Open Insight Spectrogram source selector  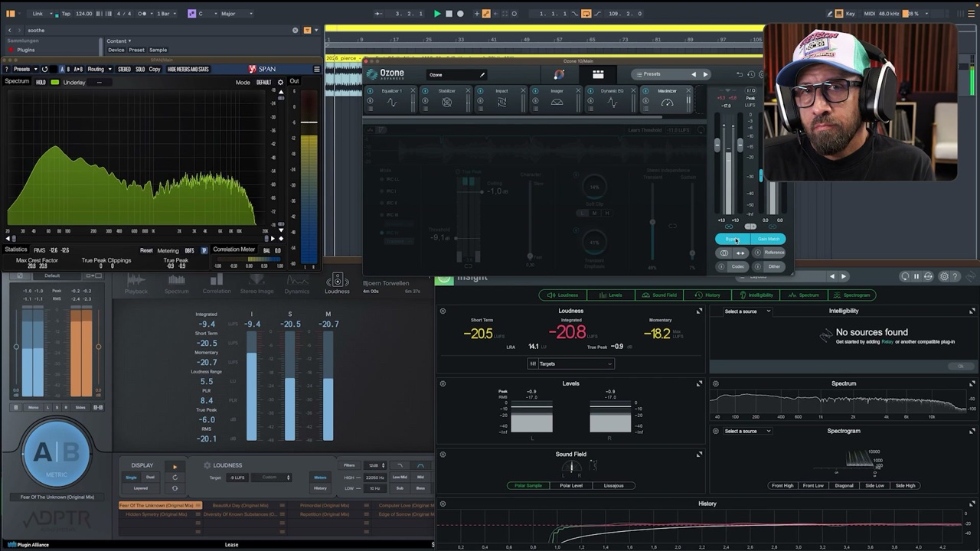[x=746, y=431]
